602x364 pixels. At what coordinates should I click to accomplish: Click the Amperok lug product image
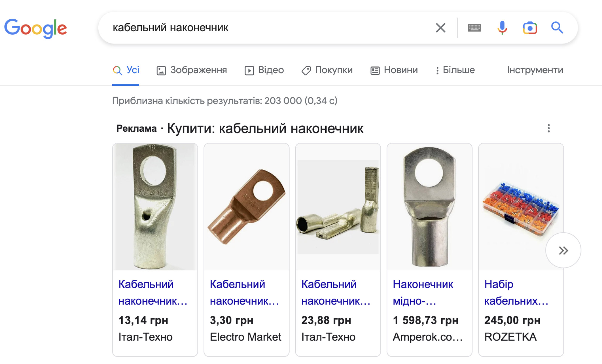(429, 207)
